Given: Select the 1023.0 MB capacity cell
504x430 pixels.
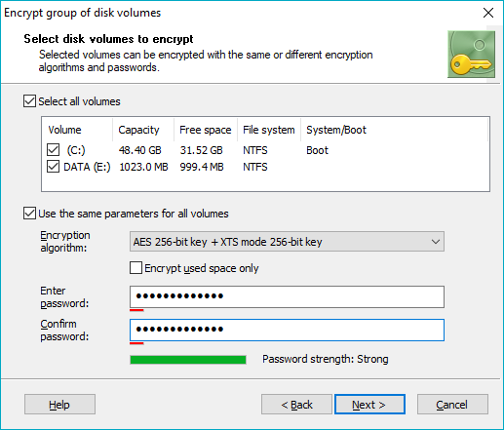Looking at the screenshot, I should coord(143,167).
